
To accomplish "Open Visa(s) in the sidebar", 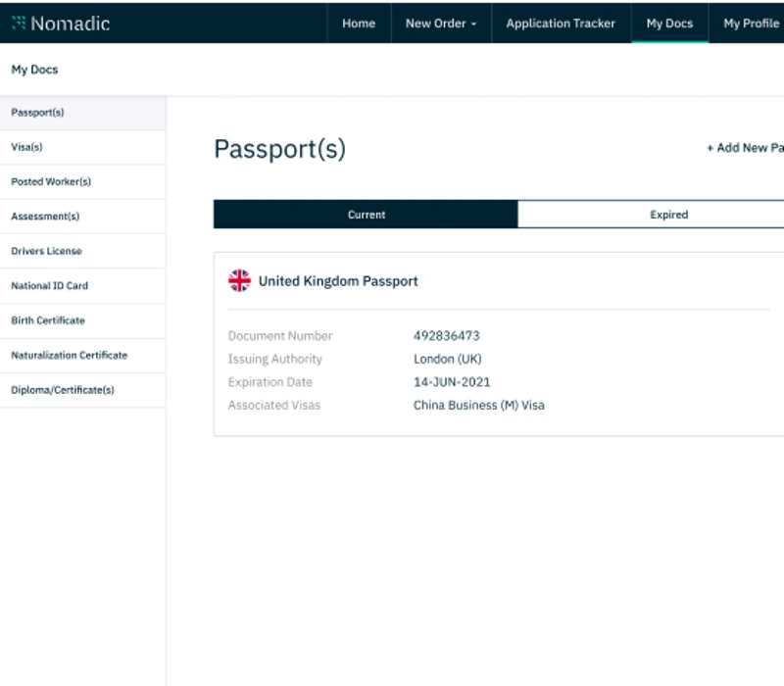I will 26,147.
